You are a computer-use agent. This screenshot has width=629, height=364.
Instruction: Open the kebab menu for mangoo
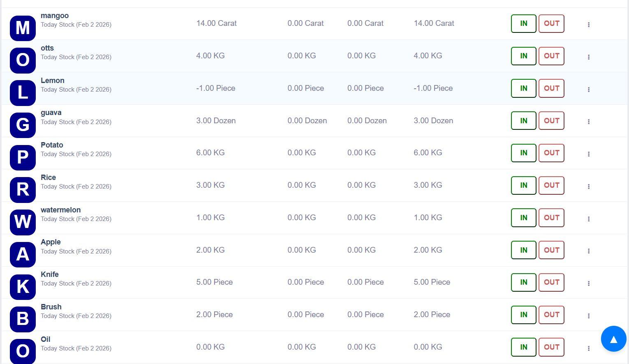(x=589, y=24)
